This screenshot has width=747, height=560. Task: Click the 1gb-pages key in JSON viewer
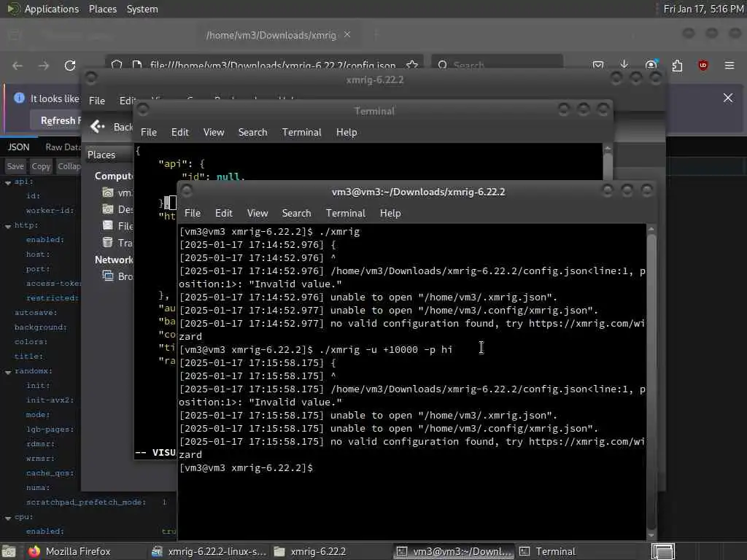50,429
